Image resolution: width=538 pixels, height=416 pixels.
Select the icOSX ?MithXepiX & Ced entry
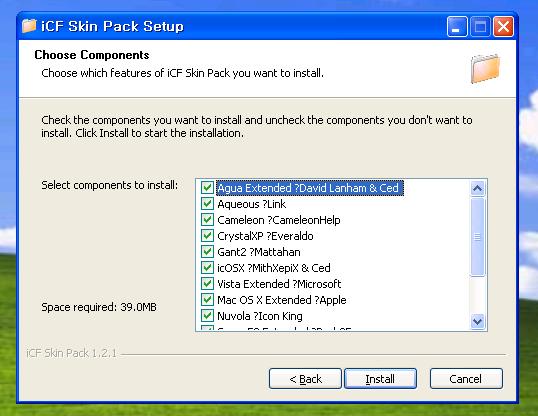tap(274, 268)
